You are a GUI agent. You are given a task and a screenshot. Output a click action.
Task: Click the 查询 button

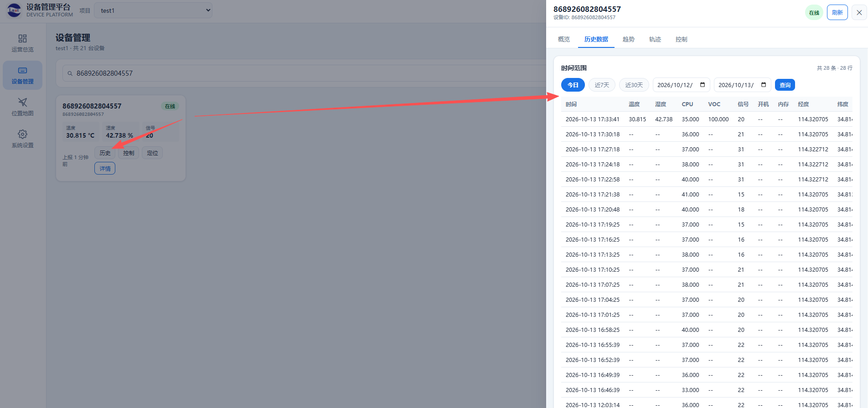pos(785,85)
